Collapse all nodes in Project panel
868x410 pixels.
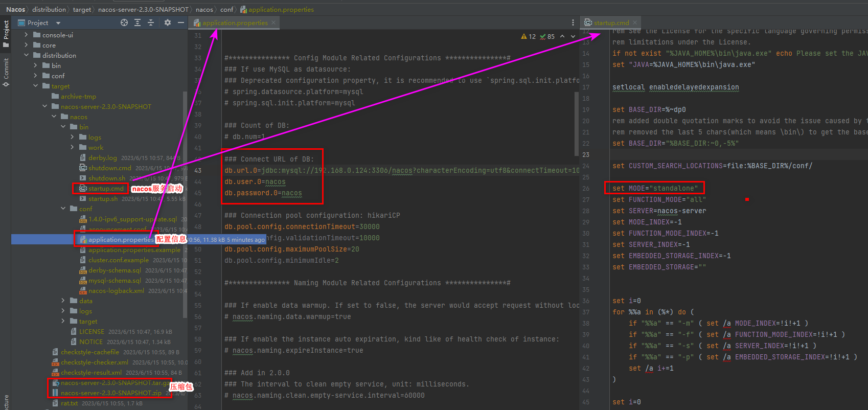click(x=151, y=22)
